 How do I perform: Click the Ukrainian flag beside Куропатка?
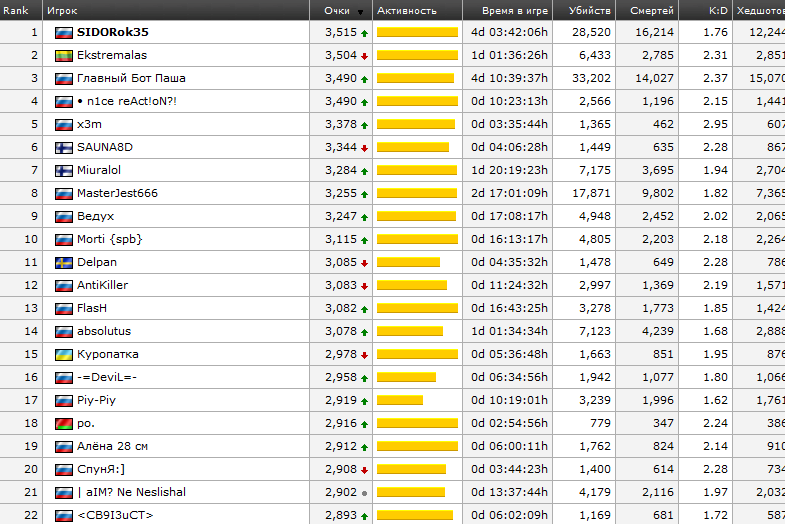[63, 354]
